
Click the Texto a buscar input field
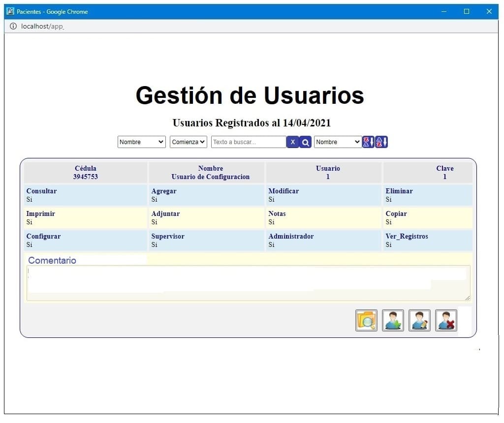pos(249,142)
